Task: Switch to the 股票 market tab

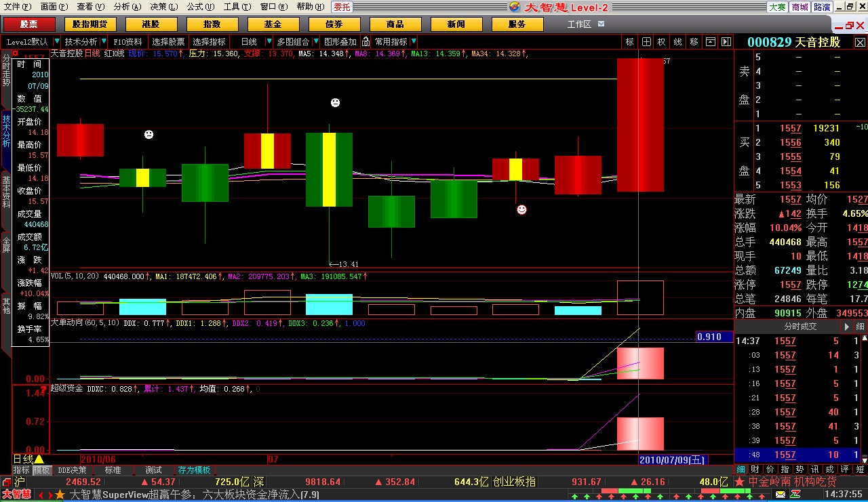Action: point(29,24)
